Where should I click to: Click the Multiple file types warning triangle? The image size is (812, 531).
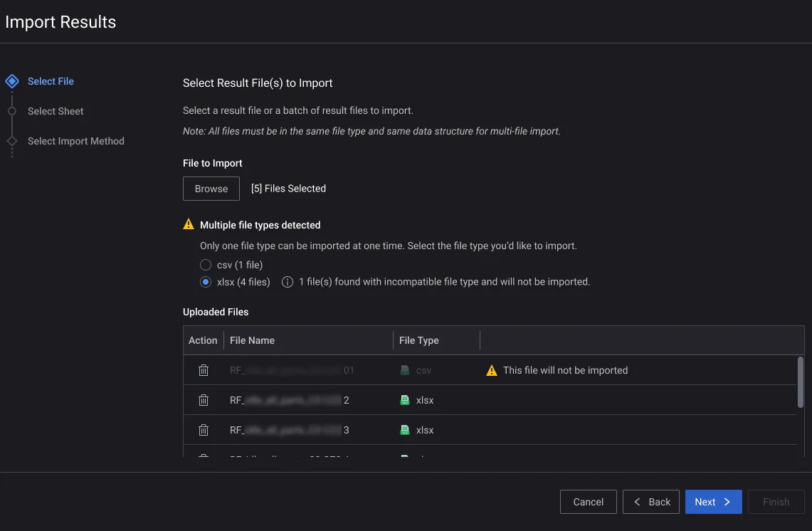pyautogui.click(x=189, y=224)
